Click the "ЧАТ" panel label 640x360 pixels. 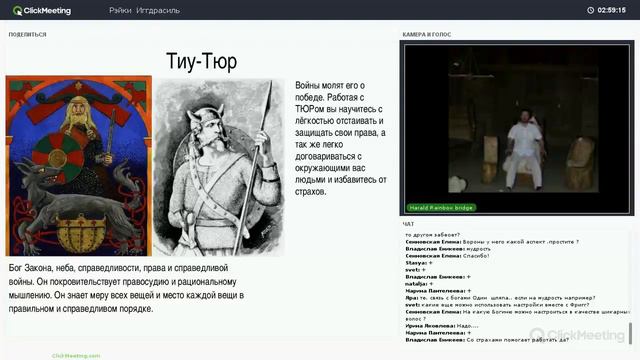pyautogui.click(x=408, y=224)
